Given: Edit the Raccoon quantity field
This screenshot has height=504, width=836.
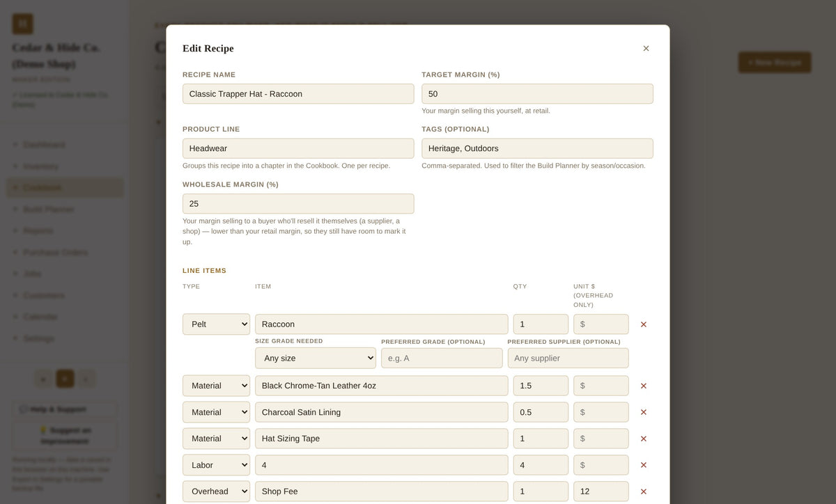Looking at the screenshot, I should click(541, 324).
